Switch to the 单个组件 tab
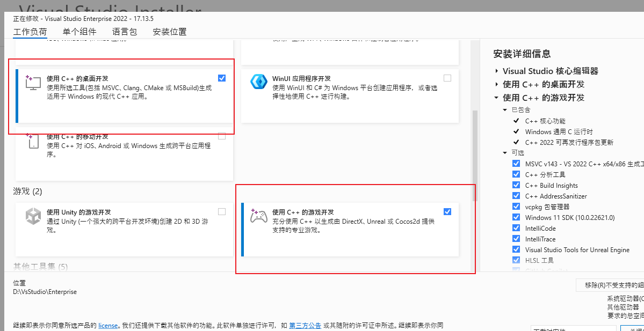 point(79,32)
